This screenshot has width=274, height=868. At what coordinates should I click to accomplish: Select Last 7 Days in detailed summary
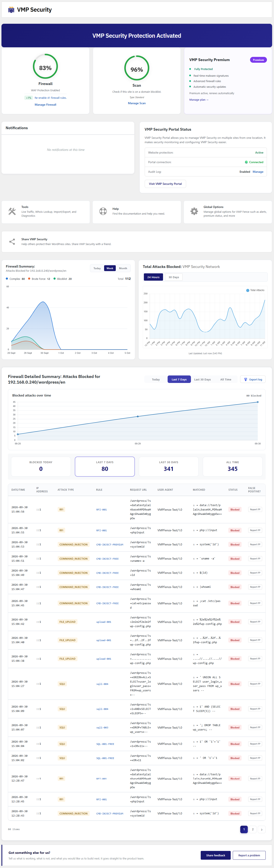point(179,379)
